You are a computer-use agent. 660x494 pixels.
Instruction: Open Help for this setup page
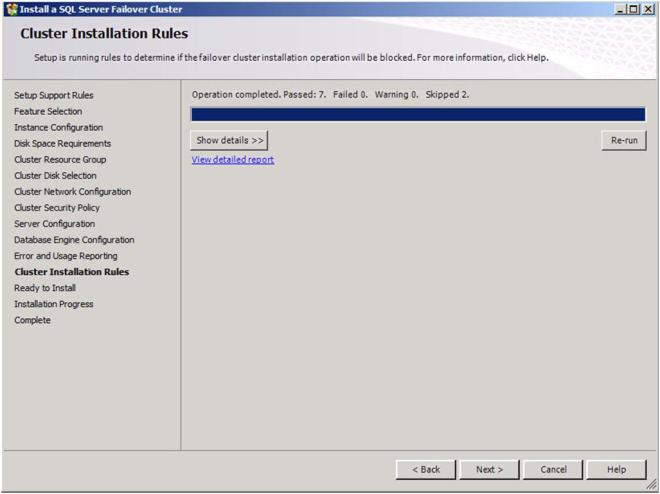616,469
